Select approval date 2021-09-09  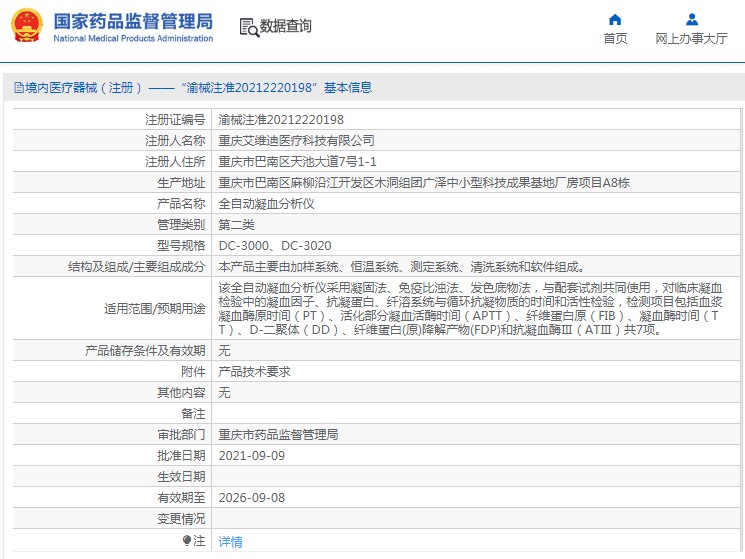251,455
